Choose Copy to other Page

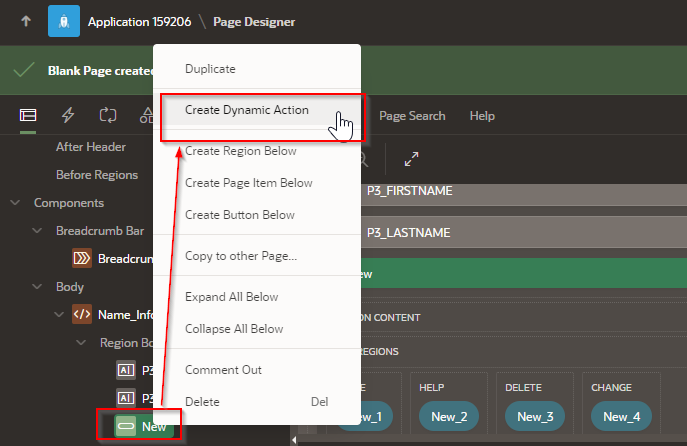(257, 256)
